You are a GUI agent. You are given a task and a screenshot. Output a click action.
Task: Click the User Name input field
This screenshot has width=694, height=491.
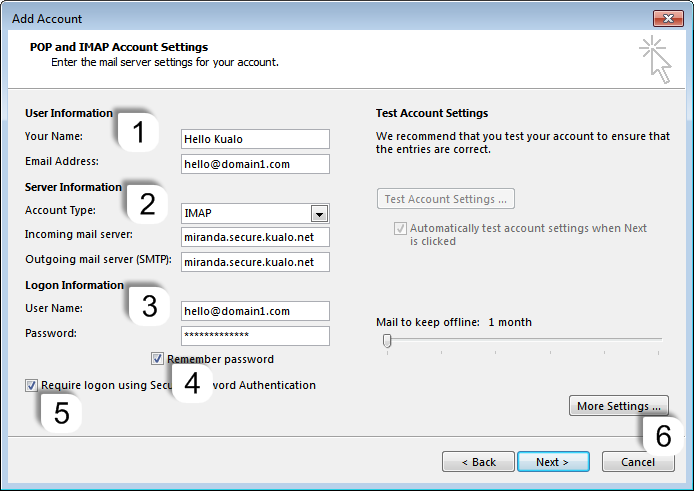click(x=255, y=311)
